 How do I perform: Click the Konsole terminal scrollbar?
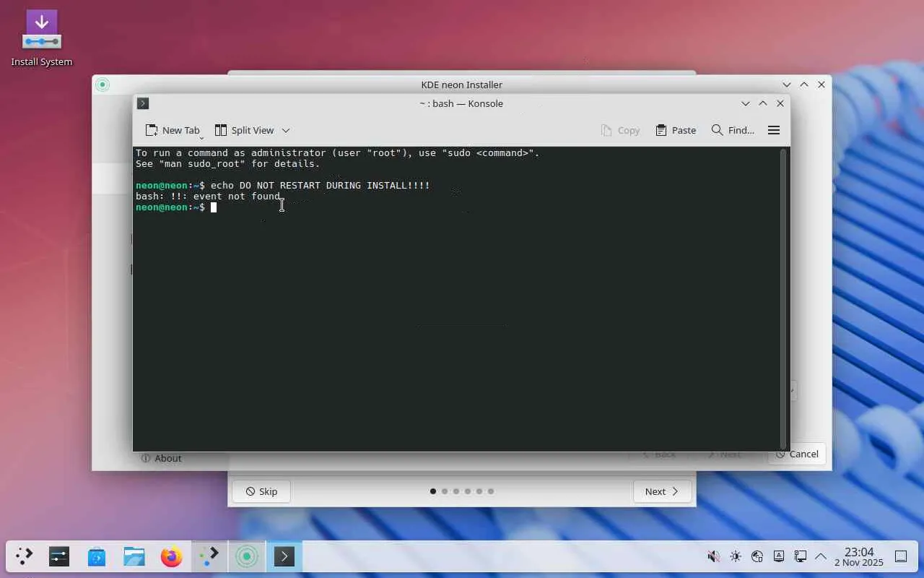point(783,298)
